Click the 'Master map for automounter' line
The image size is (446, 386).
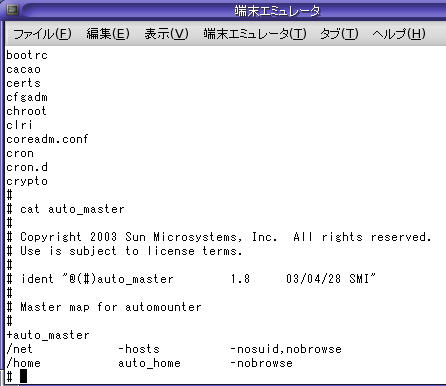[104, 307]
